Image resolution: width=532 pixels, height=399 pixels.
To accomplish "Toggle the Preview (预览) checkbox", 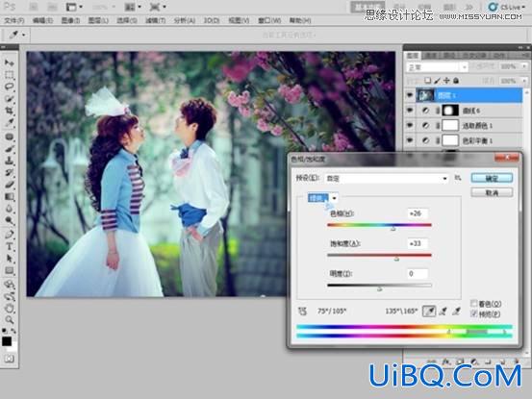I will [474, 313].
